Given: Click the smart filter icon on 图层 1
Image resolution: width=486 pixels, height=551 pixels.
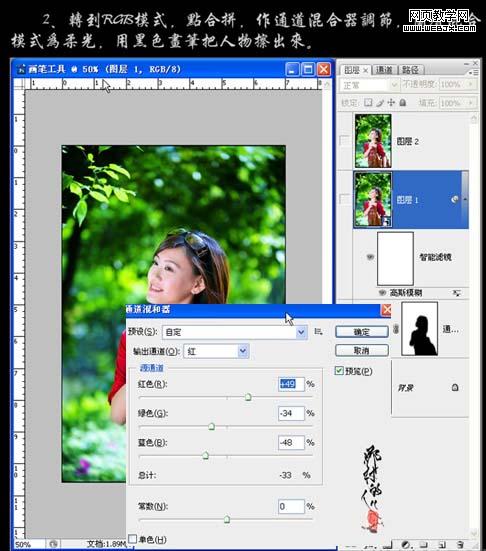Looking at the screenshot, I should pos(455,200).
